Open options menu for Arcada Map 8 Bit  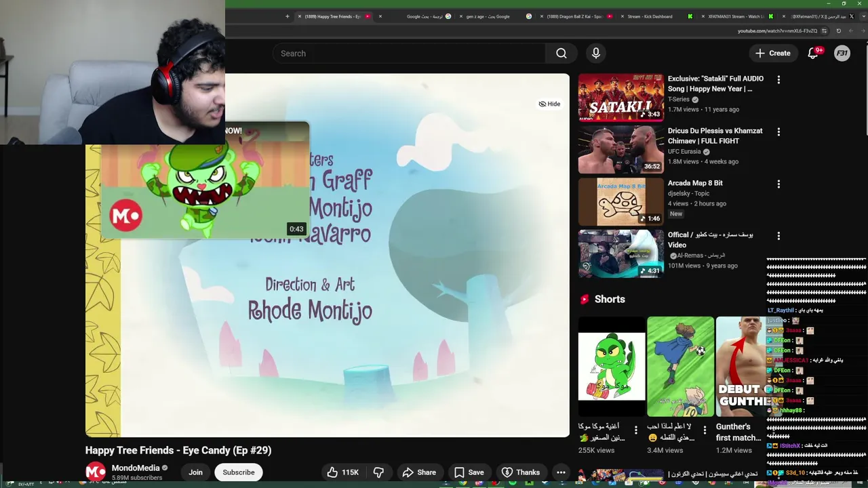[x=778, y=184]
